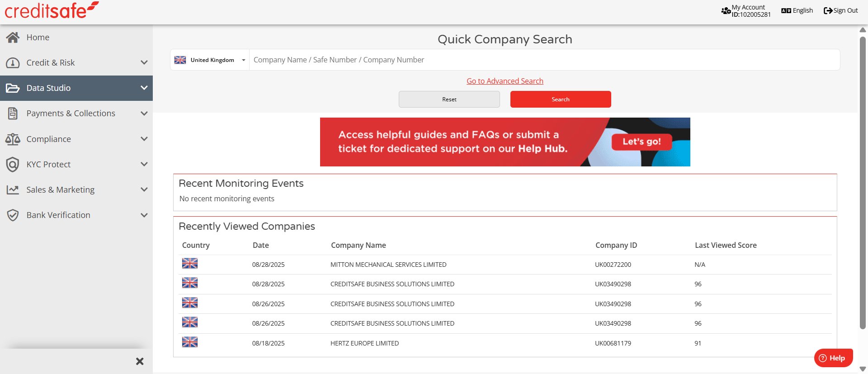
Task: Open HERTZ EUROPE LIMITED company
Action: coord(364,343)
